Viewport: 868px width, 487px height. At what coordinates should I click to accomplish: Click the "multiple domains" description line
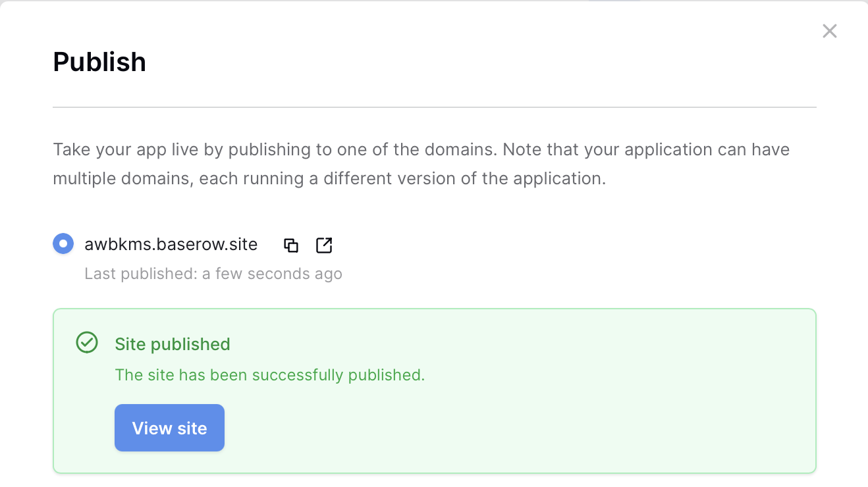point(329,178)
